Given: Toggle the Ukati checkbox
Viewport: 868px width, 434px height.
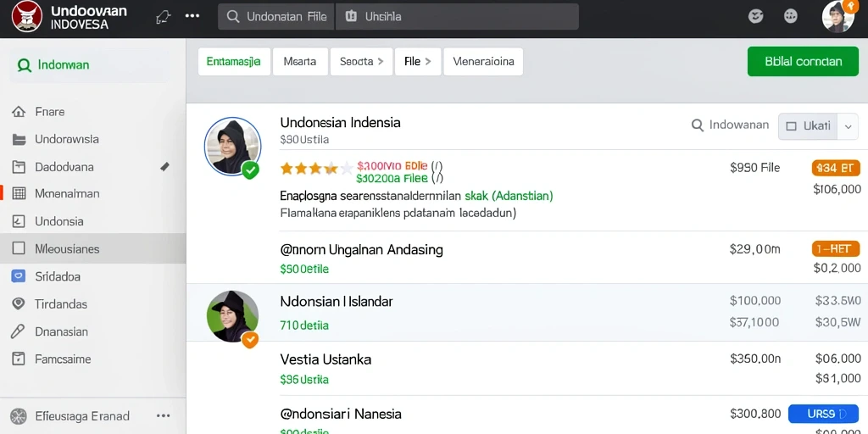Looking at the screenshot, I should click(x=792, y=126).
